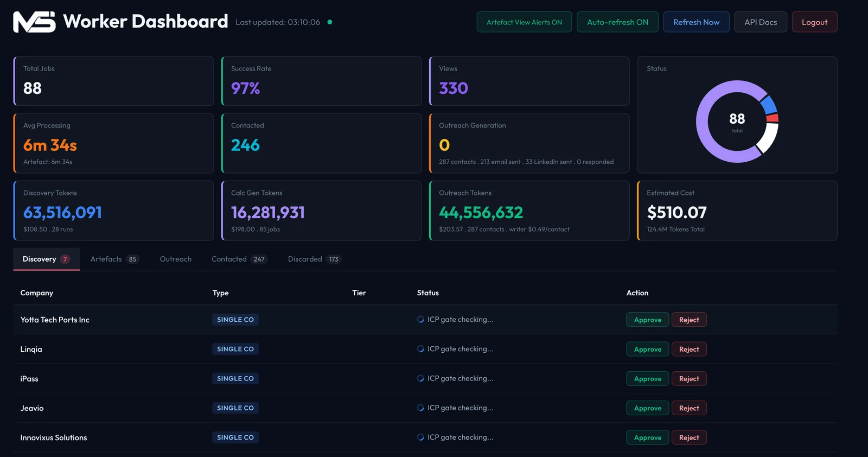Screen dimensions: 868x457
Task: Reject the Jeavio row
Action: click(689, 408)
